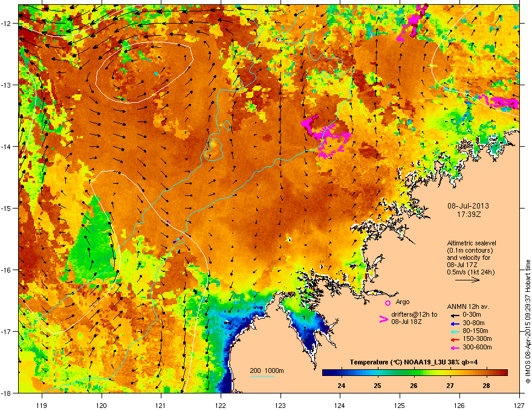
Task: Click the '08-Jul 18Z' drifter time label
Action: tap(406, 322)
